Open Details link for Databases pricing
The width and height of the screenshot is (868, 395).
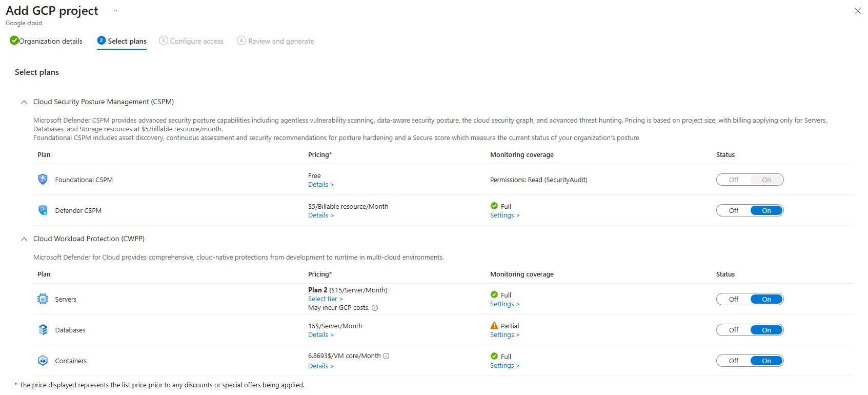(321, 335)
